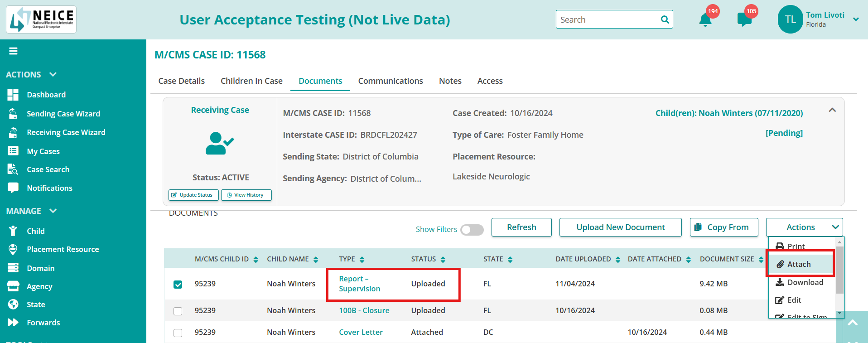Open the Cover Letter document link
This screenshot has width=868, height=343.
361,332
